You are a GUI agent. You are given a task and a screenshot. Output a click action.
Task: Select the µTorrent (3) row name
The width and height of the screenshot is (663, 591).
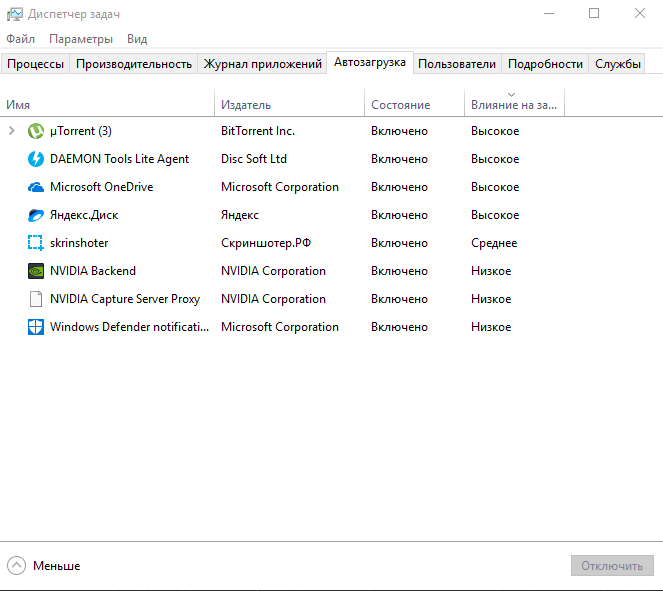[81, 131]
